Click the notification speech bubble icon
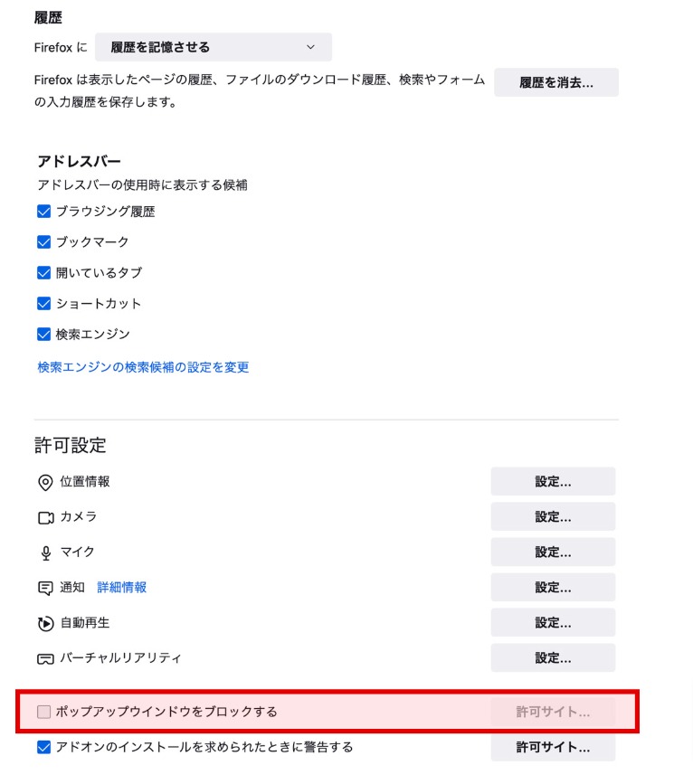Image resolution: width=693 pixels, height=784 pixels. click(x=45, y=588)
